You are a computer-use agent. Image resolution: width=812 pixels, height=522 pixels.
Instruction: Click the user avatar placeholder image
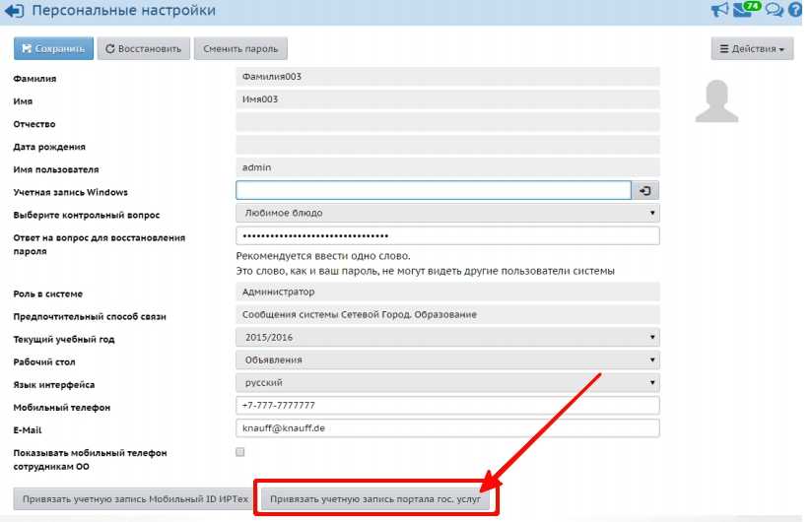coord(716,101)
